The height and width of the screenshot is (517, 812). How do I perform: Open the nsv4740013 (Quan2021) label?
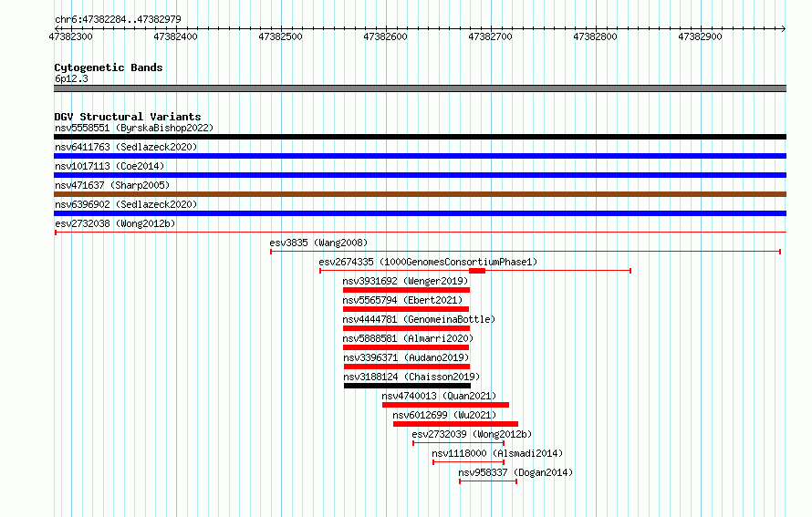click(439, 396)
